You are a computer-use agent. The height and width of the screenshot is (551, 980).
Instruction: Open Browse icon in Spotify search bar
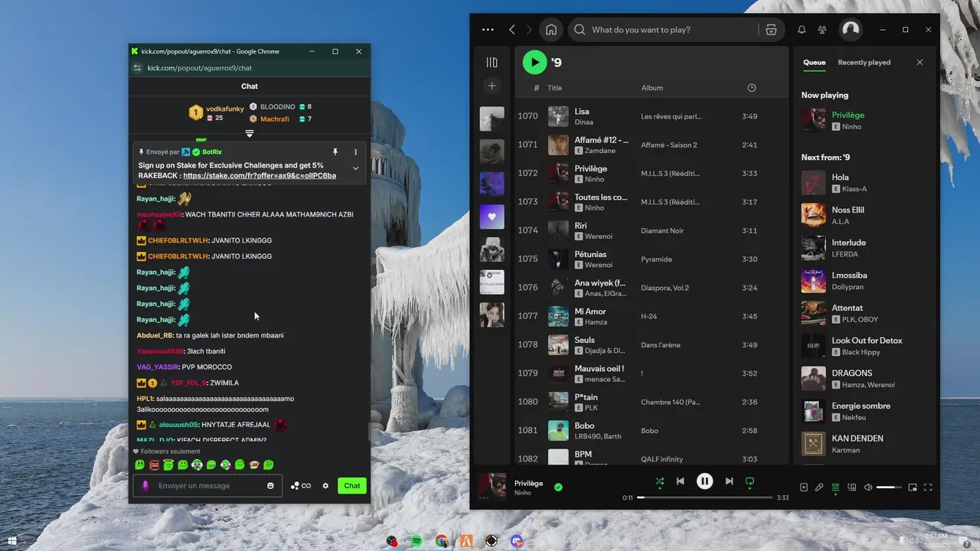771,30
